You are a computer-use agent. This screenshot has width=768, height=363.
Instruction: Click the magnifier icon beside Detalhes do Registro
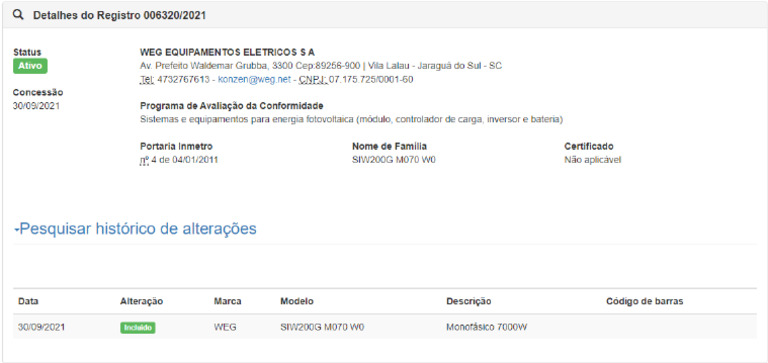[18, 15]
